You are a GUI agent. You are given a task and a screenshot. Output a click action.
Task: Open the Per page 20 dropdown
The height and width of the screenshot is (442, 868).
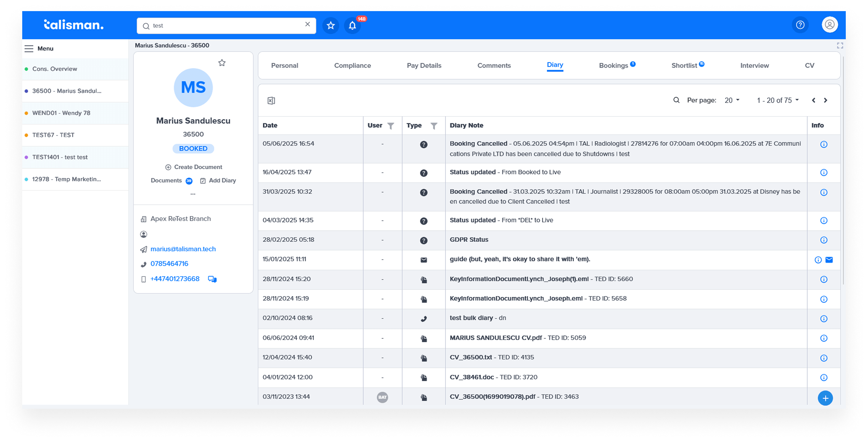(732, 100)
